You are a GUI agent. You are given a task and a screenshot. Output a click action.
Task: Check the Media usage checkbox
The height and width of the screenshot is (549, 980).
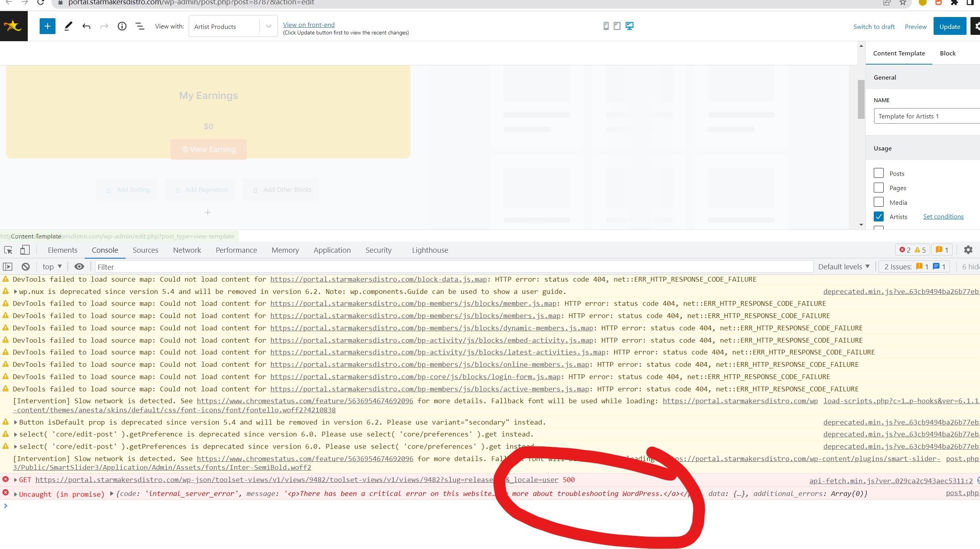click(879, 202)
